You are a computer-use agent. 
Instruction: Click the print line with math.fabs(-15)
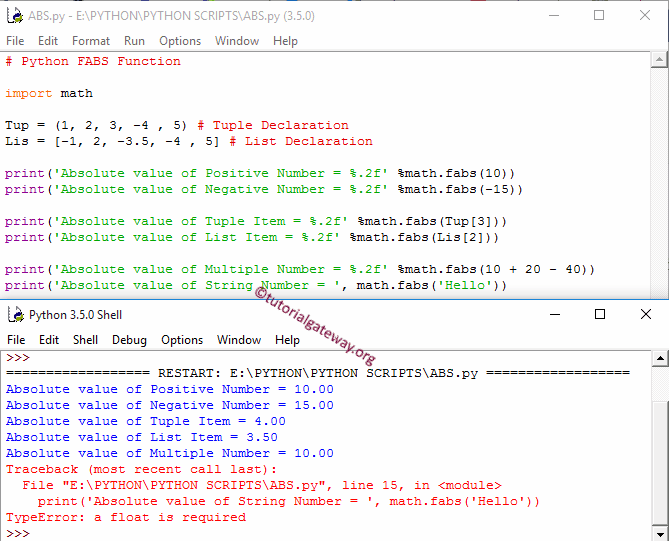[x=264, y=189]
